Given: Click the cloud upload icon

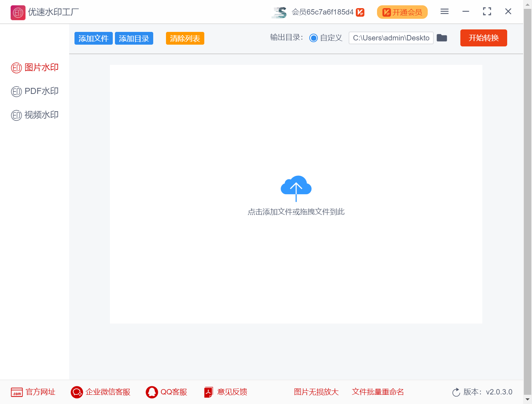Looking at the screenshot, I should [x=296, y=189].
